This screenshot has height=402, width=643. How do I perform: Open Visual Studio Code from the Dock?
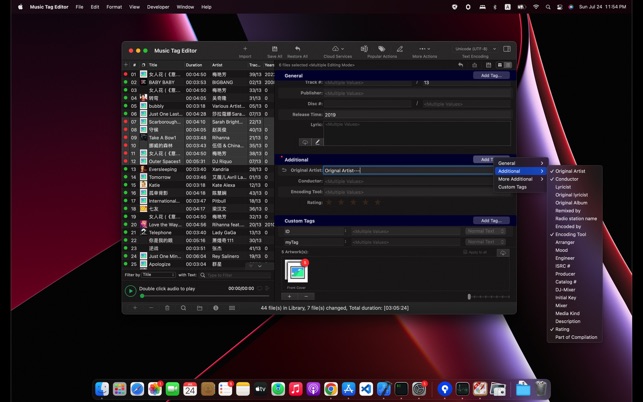(x=366, y=388)
